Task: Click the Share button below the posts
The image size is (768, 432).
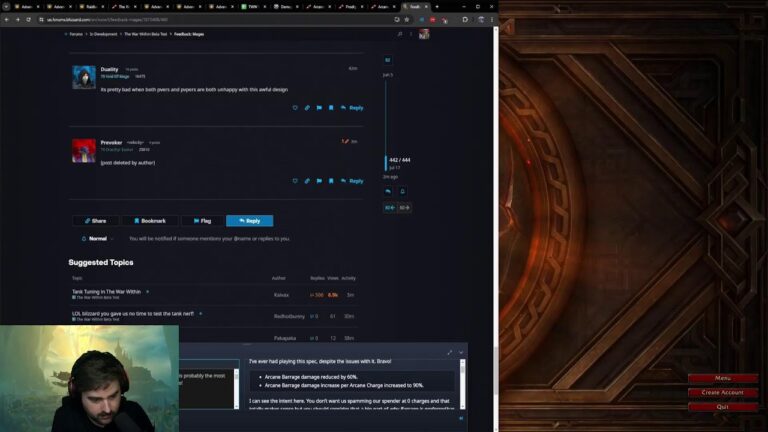Action: click(96, 221)
